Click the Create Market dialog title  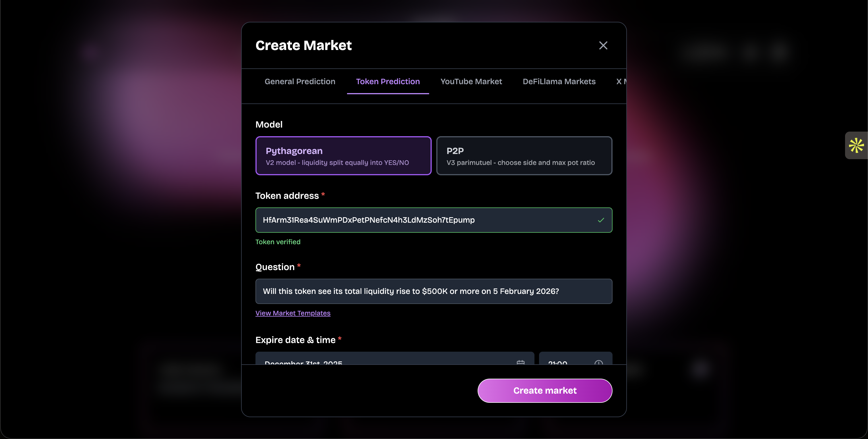pyautogui.click(x=303, y=45)
